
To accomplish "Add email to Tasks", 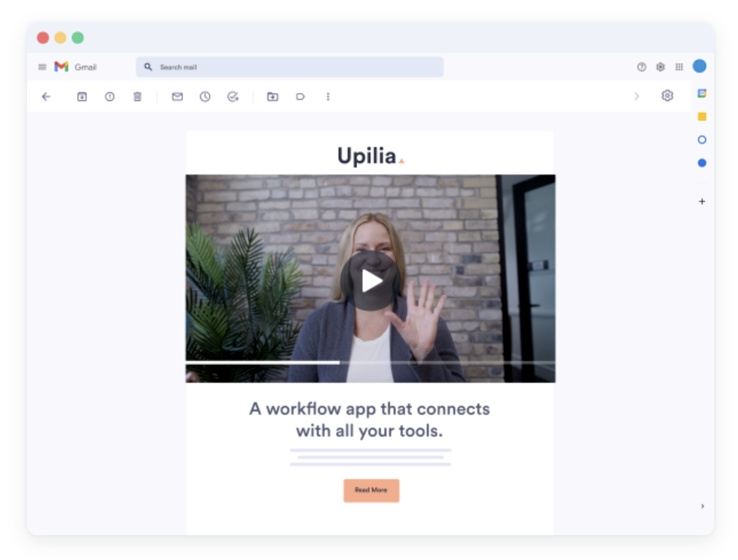I will pyautogui.click(x=233, y=97).
